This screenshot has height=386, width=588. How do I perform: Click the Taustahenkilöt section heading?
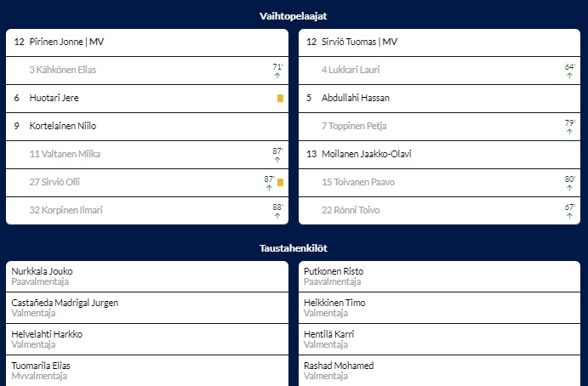(x=294, y=248)
